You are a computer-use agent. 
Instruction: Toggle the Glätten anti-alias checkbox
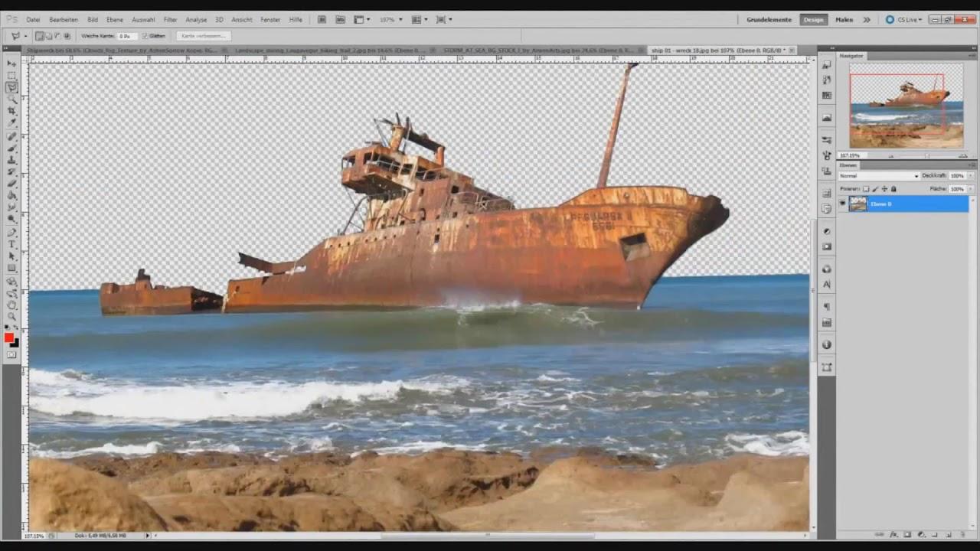click(145, 36)
